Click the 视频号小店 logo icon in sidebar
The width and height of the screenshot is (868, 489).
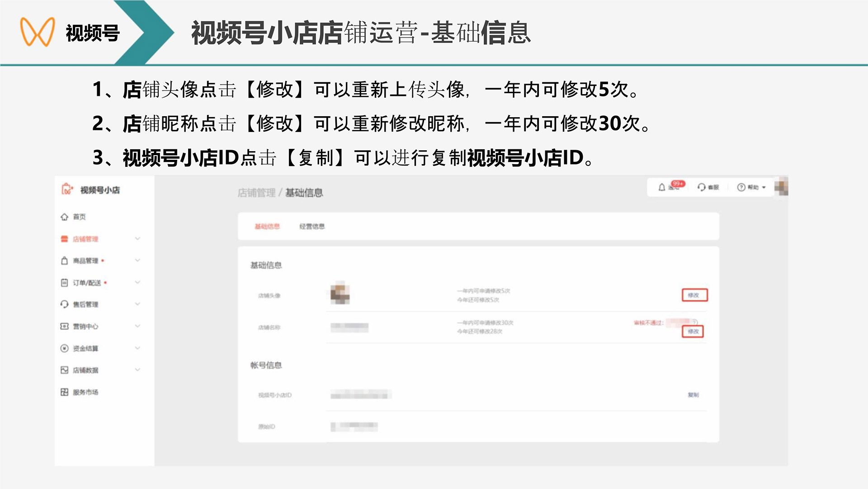(67, 189)
